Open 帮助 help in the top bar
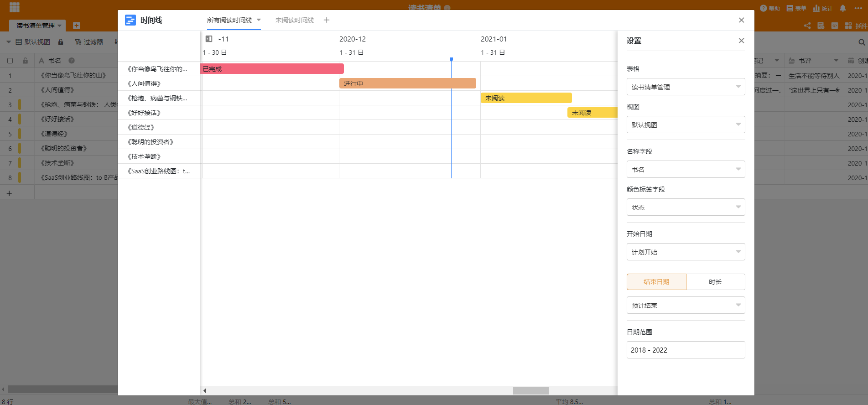This screenshot has width=868, height=405. point(770,8)
